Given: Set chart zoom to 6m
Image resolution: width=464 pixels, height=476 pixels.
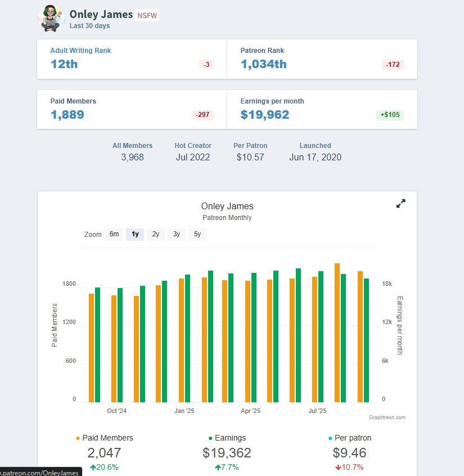Looking at the screenshot, I should (114, 234).
